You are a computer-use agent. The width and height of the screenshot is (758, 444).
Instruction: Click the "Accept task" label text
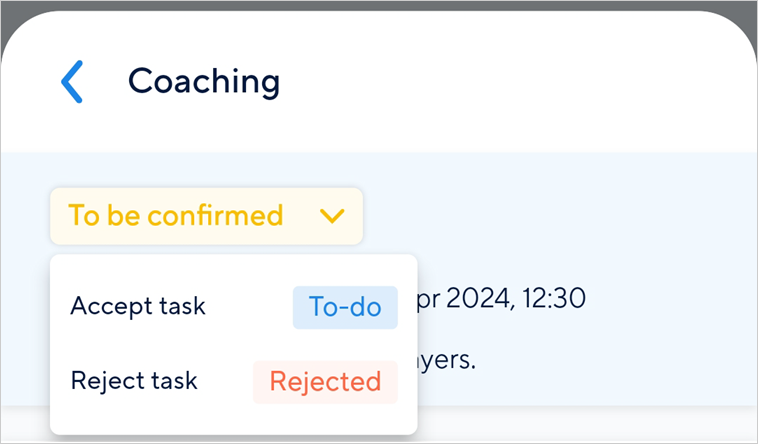tap(138, 306)
